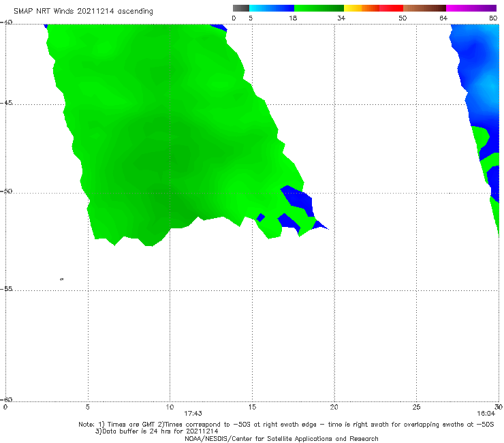Click the note '3)Data buffer is 24 hrs'
The image size is (504, 443).
pos(157,431)
